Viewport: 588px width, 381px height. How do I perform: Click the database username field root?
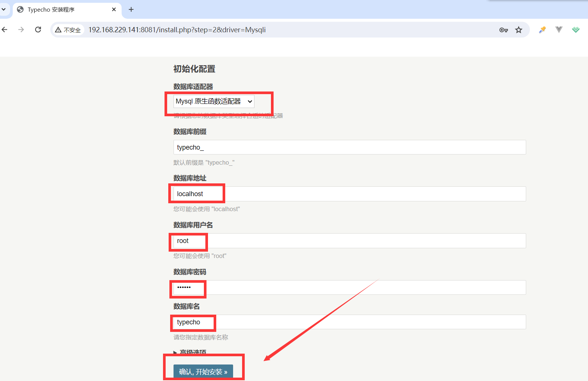[350, 241]
